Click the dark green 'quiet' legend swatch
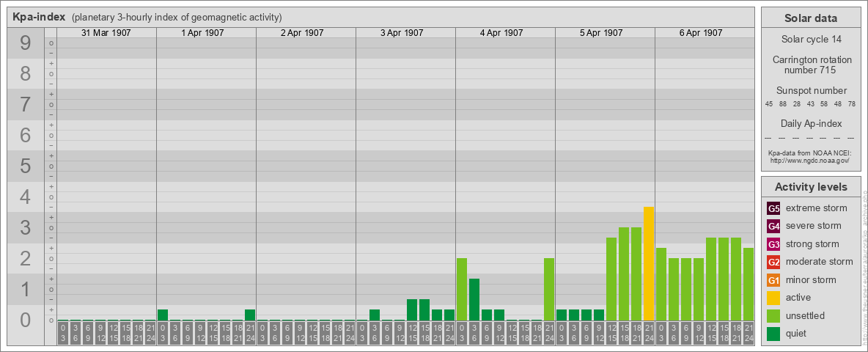 coord(773,334)
